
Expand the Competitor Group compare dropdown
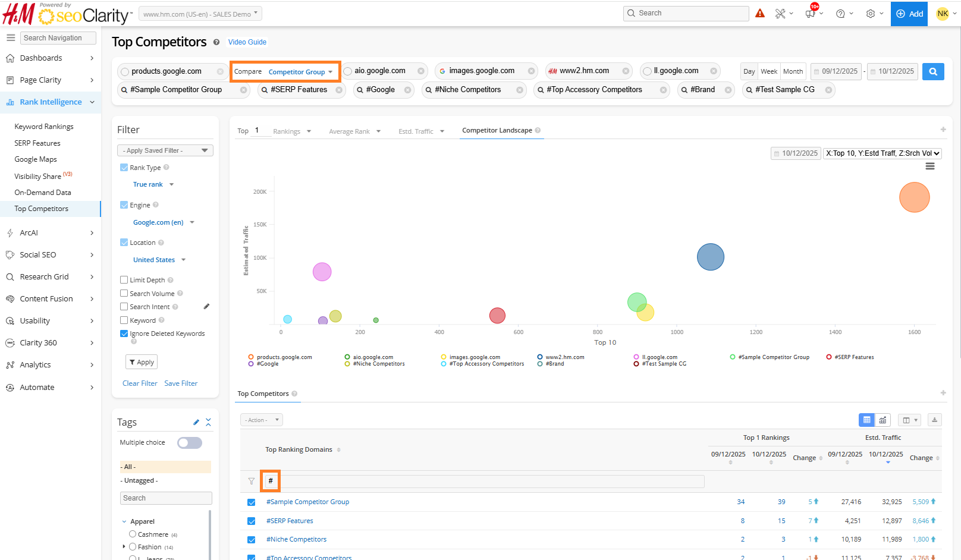tap(300, 72)
